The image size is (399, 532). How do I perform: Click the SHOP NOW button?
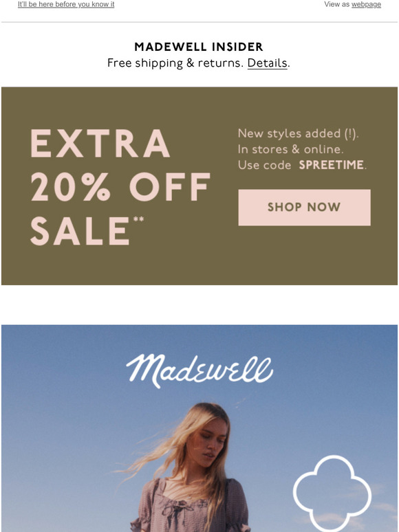click(x=304, y=208)
